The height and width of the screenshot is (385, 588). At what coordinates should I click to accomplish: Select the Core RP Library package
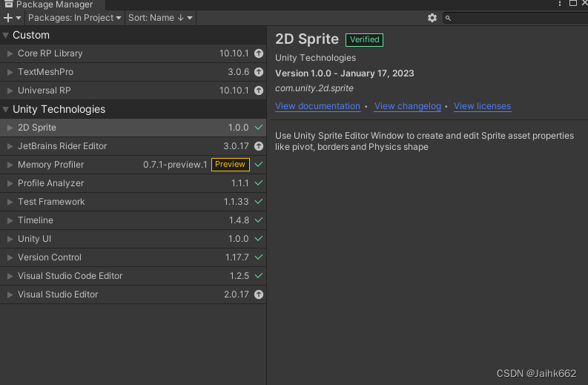pos(133,53)
